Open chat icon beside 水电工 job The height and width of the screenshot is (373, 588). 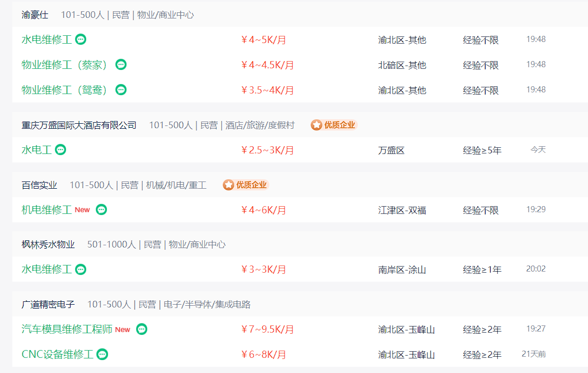click(x=60, y=150)
